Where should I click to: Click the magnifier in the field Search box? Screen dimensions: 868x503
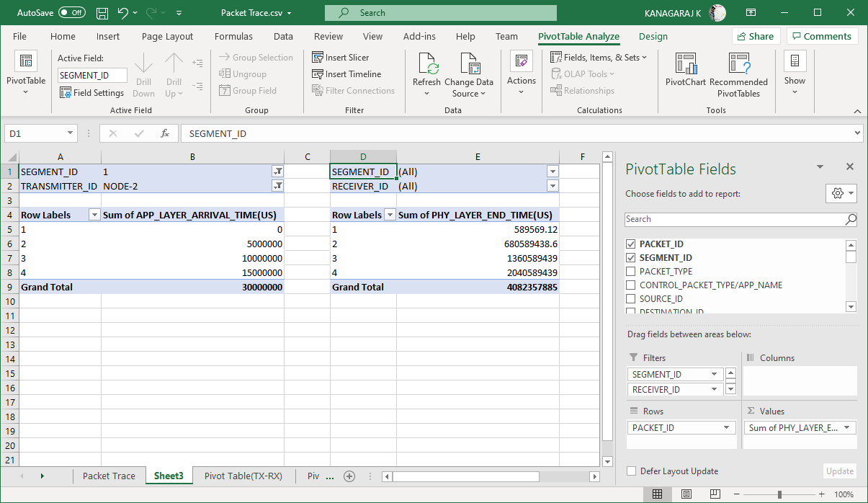pos(851,219)
